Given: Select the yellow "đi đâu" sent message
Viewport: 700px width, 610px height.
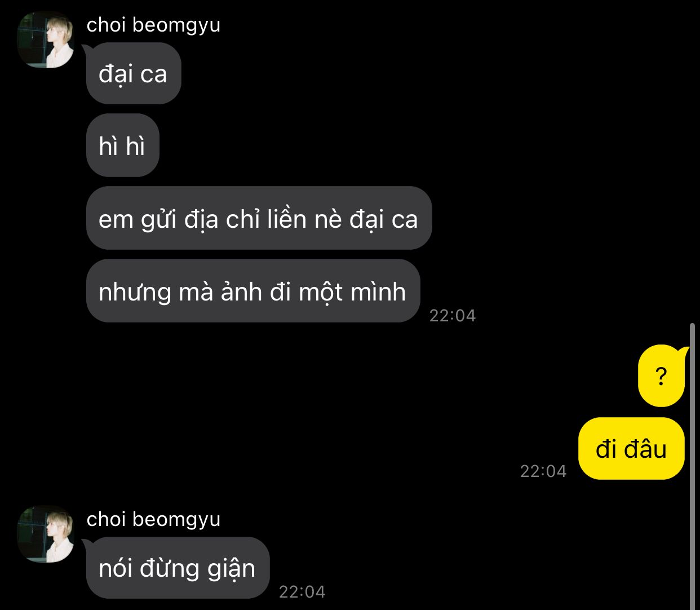Looking at the screenshot, I should click(x=631, y=449).
